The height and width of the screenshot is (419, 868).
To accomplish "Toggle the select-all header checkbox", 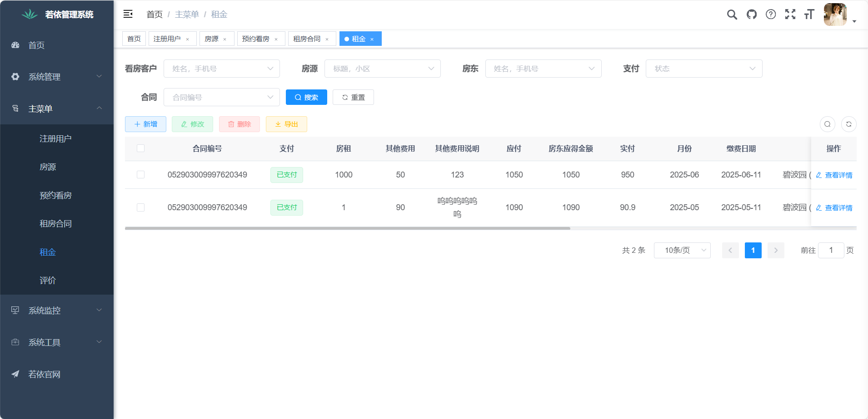I will (141, 148).
